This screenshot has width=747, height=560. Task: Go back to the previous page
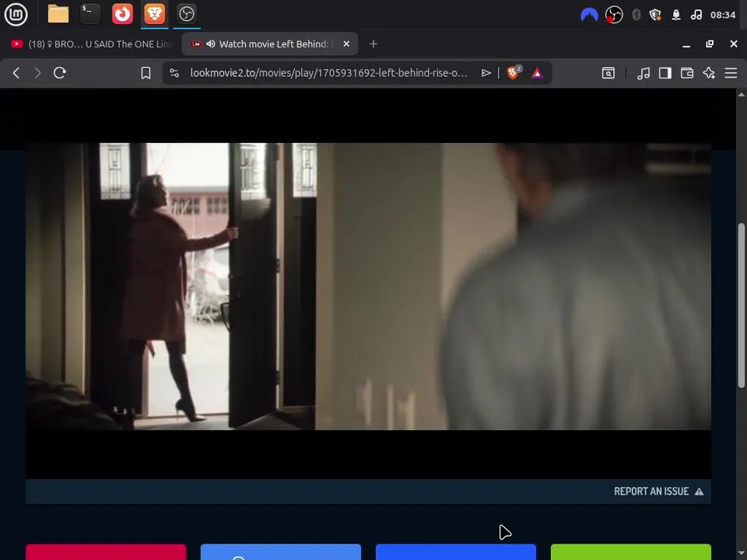pos(16,73)
